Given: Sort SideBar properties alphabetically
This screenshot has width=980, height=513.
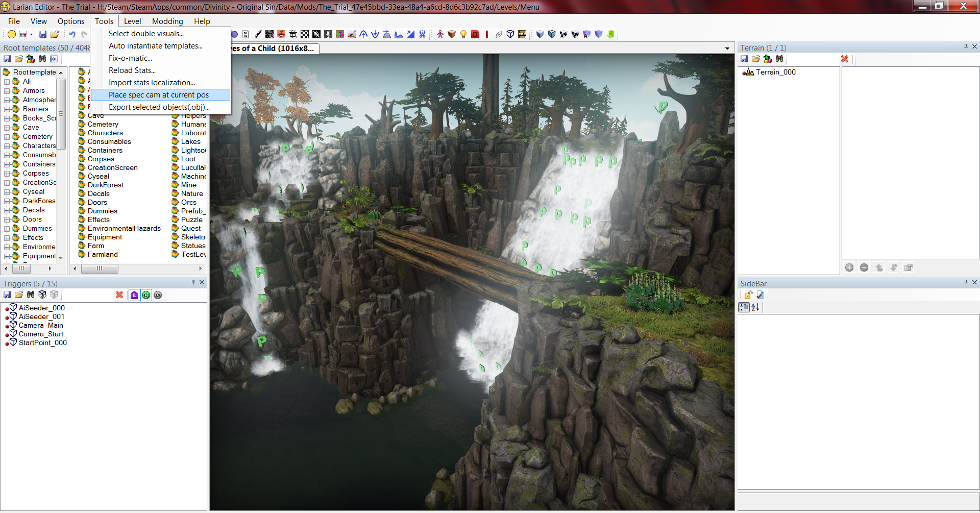Looking at the screenshot, I should (755, 307).
